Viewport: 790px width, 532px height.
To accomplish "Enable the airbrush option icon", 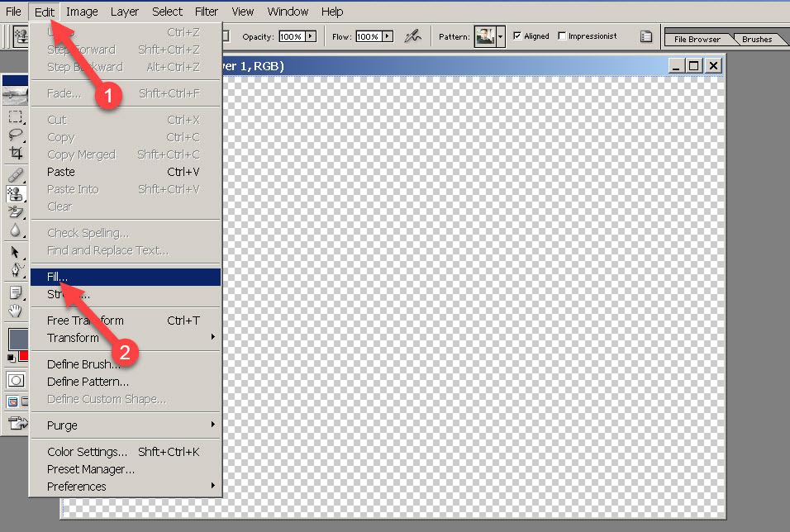I will coord(412,36).
